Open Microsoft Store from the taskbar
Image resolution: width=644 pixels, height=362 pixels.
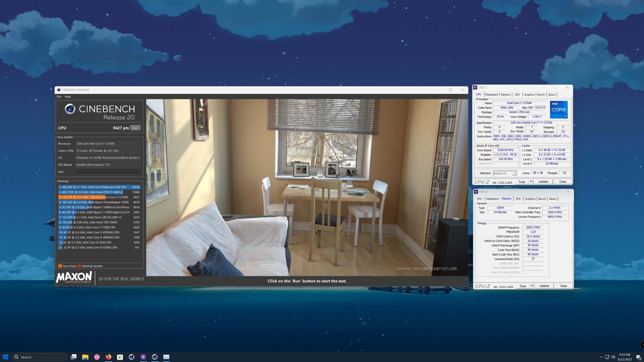[x=120, y=357]
